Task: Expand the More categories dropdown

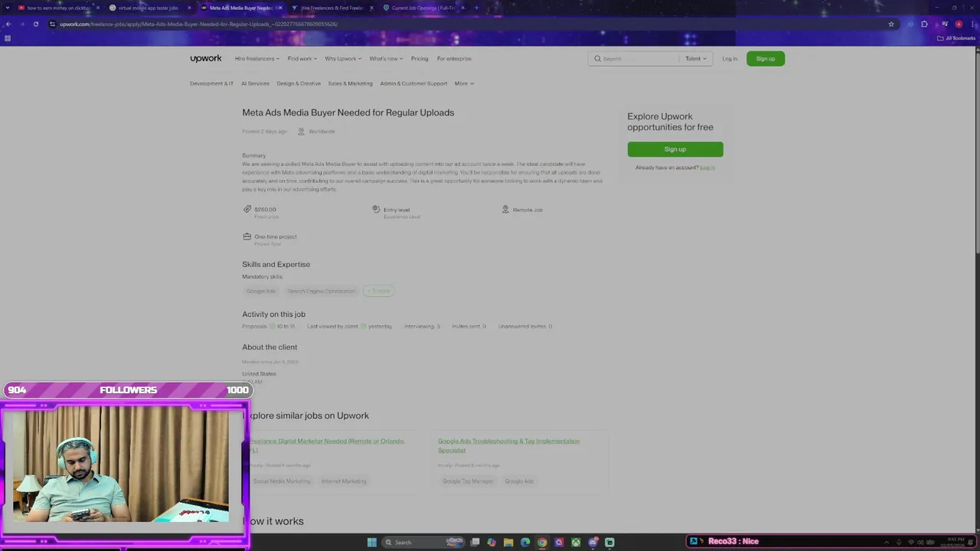Action: point(464,83)
